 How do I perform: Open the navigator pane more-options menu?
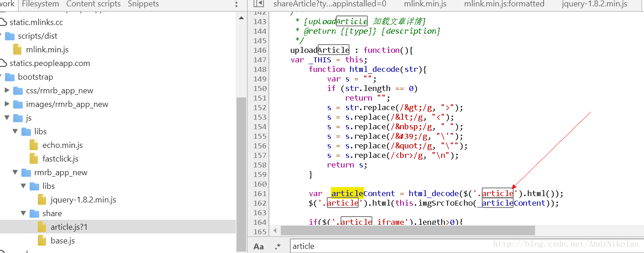(x=236, y=4)
